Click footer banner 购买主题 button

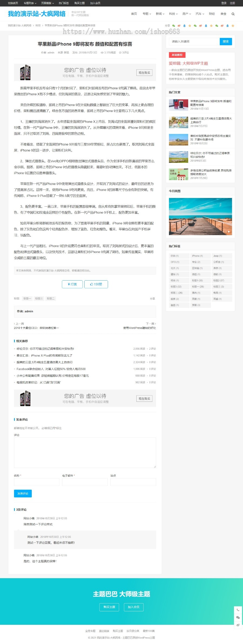(x=109, y=607)
